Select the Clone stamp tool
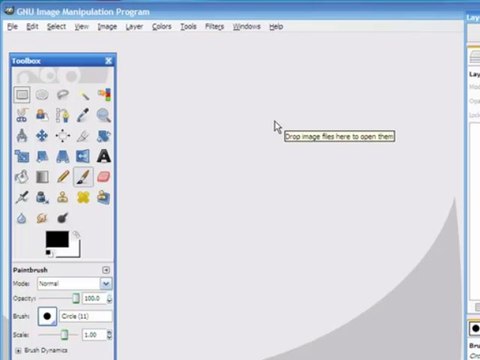 pyautogui.click(x=63, y=197)
